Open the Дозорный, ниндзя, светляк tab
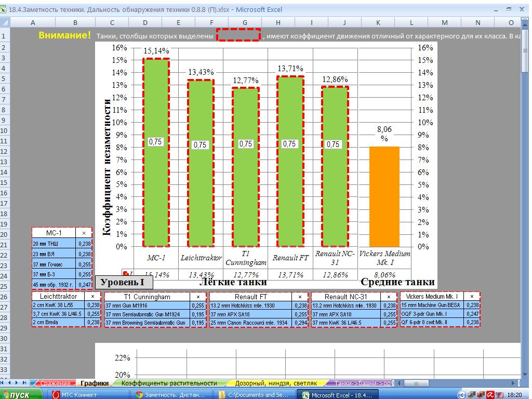 coord(276,383)
